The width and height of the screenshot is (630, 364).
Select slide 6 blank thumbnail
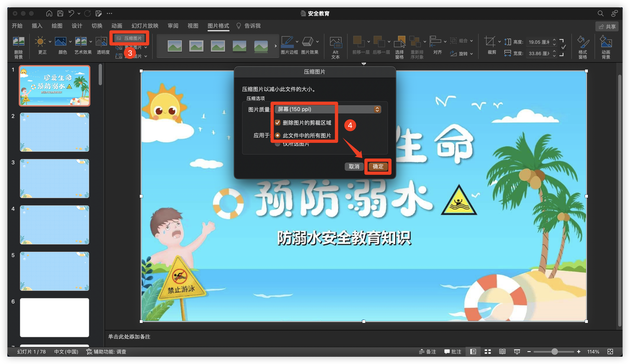[55, 317]
